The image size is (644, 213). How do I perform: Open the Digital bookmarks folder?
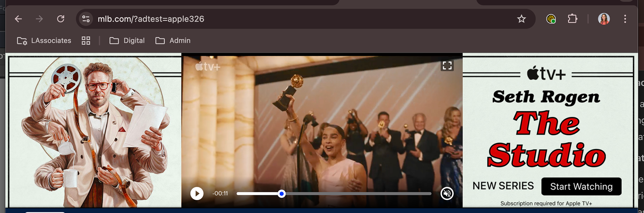point(127,41)
